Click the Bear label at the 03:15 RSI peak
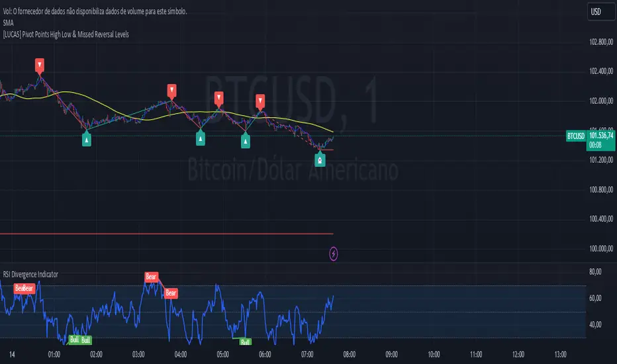The width and height of the screenshot is (617, 364). 151,277
